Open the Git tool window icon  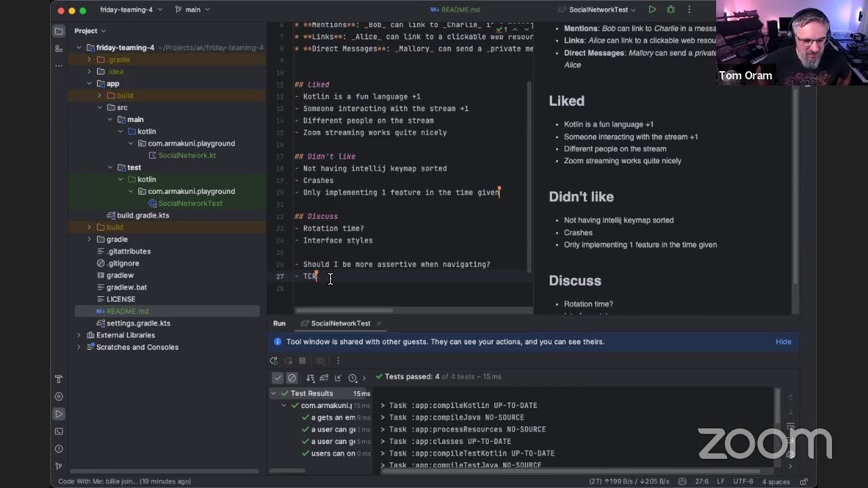click(x=59, y=466)
